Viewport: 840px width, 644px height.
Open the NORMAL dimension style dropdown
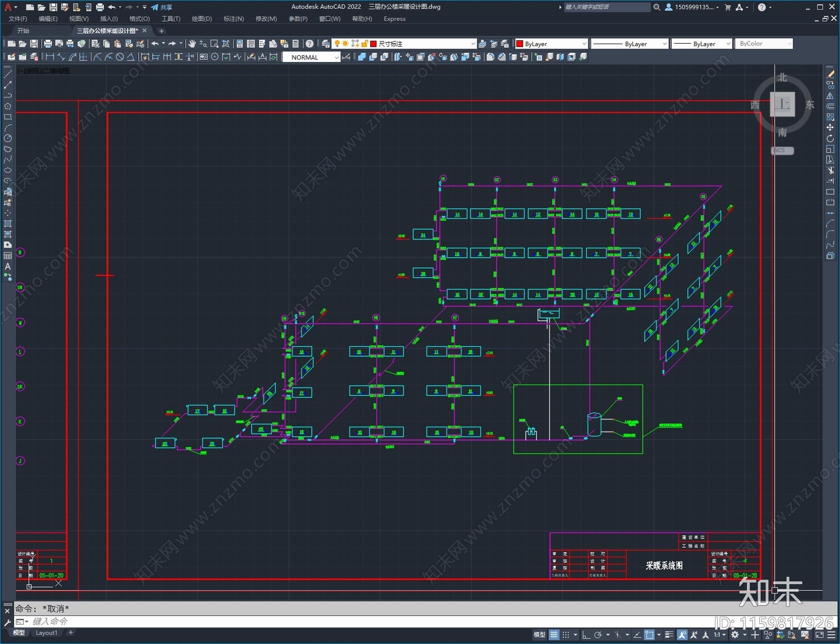pos(312,57)
